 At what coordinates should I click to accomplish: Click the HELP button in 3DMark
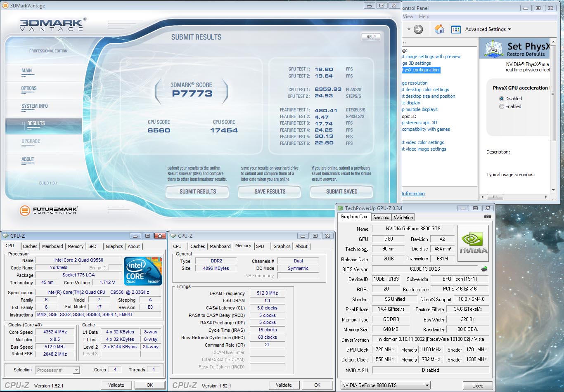(371, 37)
